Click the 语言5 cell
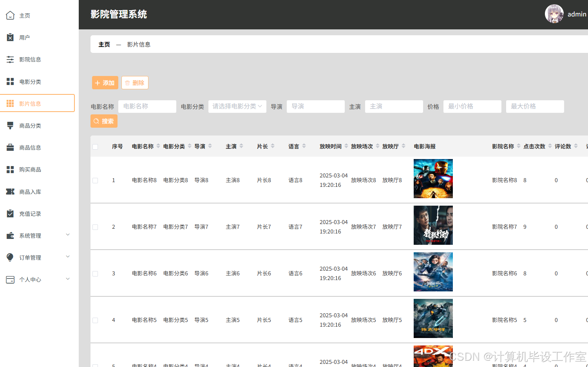Screen dimensions: 588x367 click(295, 320)
